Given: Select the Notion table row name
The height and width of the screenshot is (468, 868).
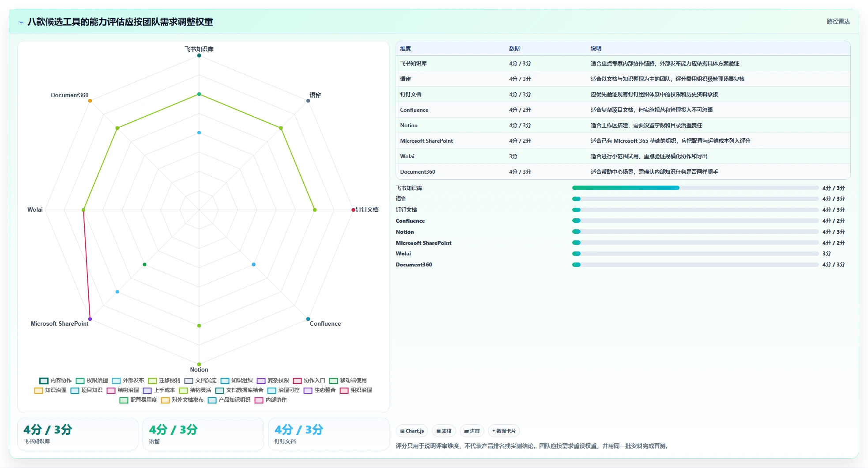Looking at the screenshot, I should click(409, 126).
